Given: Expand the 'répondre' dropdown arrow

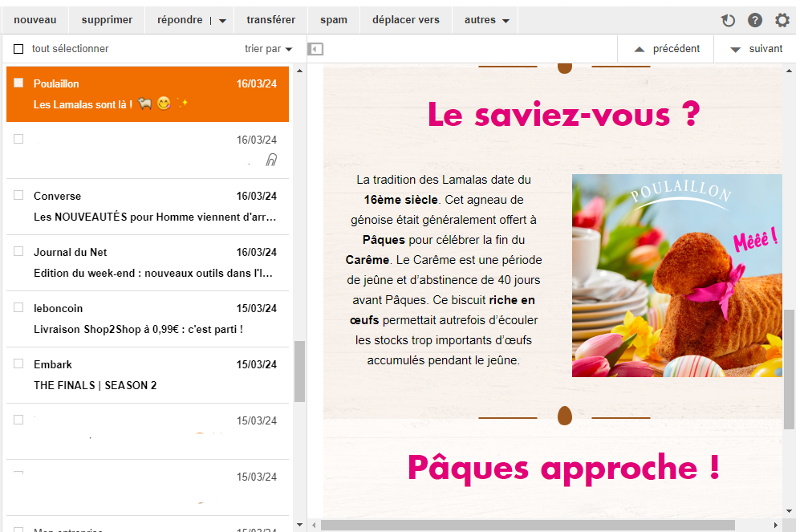Looking at the screenshot, I should [x=222, y=21].
